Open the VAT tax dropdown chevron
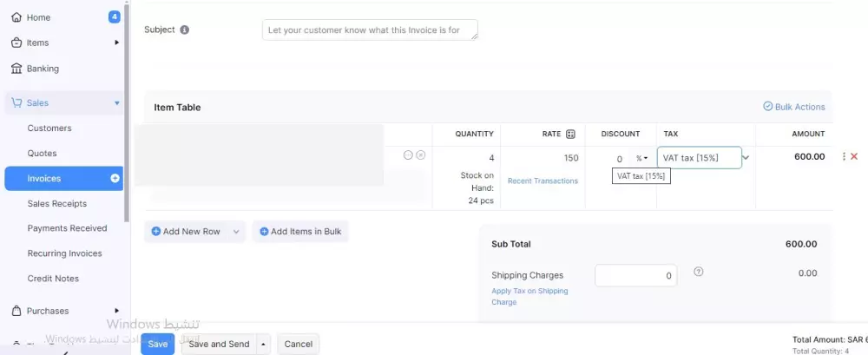 click(x=746, y=158)
